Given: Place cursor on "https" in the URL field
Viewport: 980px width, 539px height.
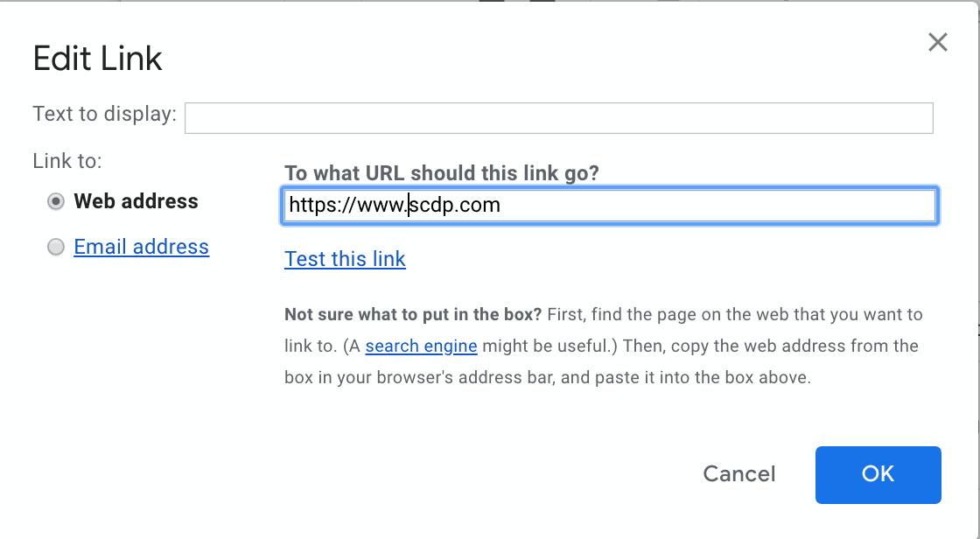Looking at the screenshot, I should click(x=308, y=206).
